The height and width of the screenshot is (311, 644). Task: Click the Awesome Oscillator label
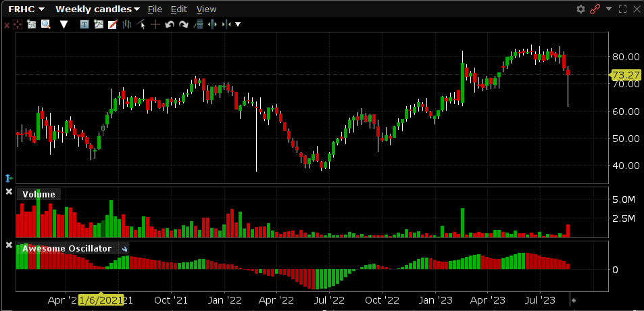pyautogui.click(x=67, y=248)
